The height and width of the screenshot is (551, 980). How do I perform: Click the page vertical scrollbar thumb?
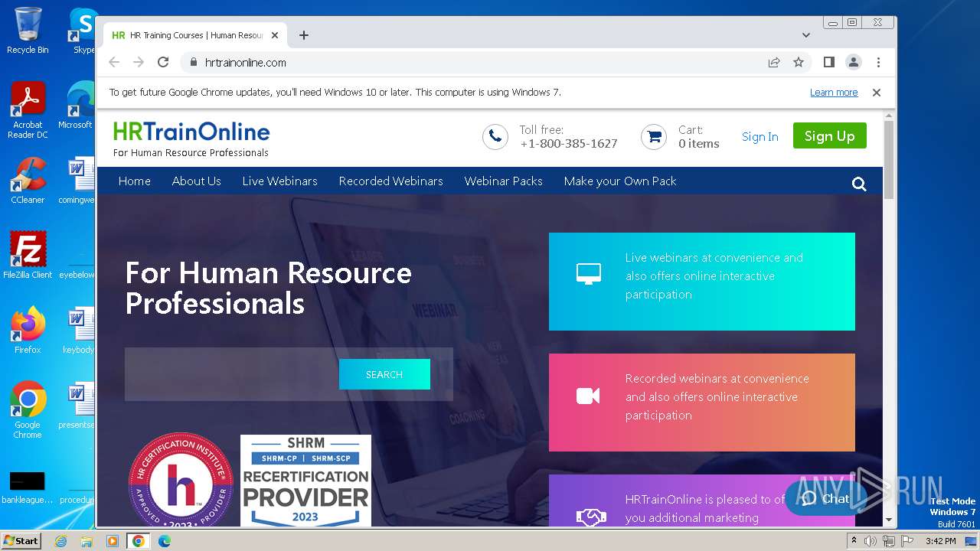889,160
